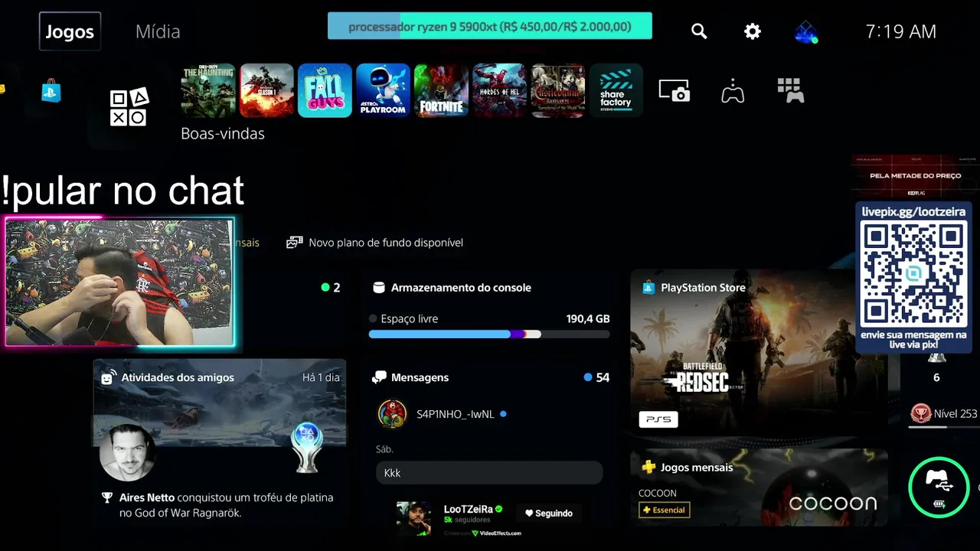The image size is (980, 551).
Task: Open the Jogos mensais Cocoon card
Action: coord(759,487)
